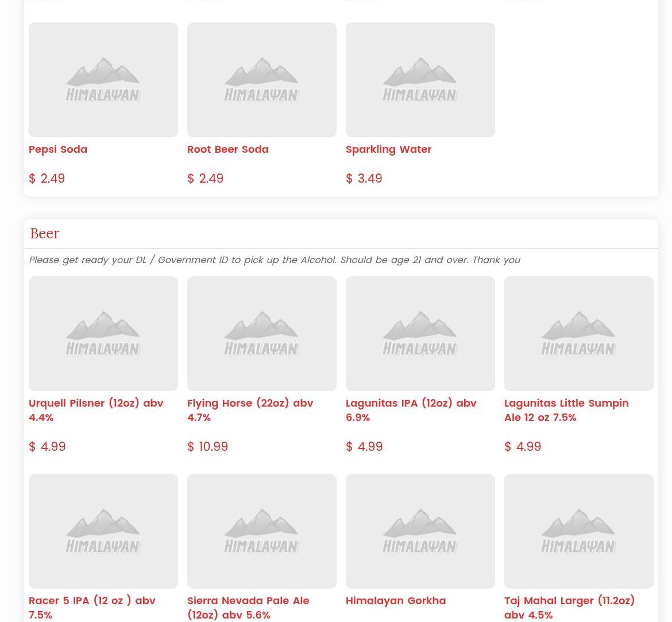Click the $ 4.99 price of Urquell Pilsner
The width and height of the screenshot is (672, 622).
pos(47,447)
